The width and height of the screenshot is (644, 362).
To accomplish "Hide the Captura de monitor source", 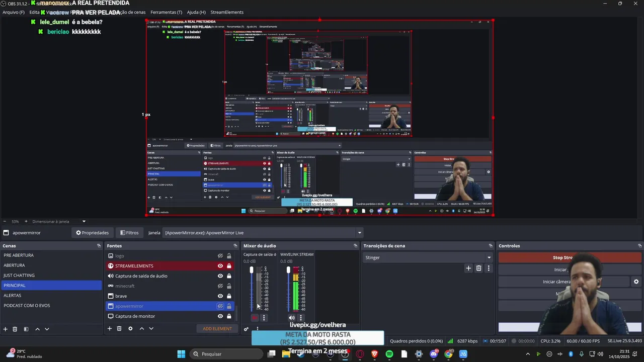I will click(x=220, y=316).
